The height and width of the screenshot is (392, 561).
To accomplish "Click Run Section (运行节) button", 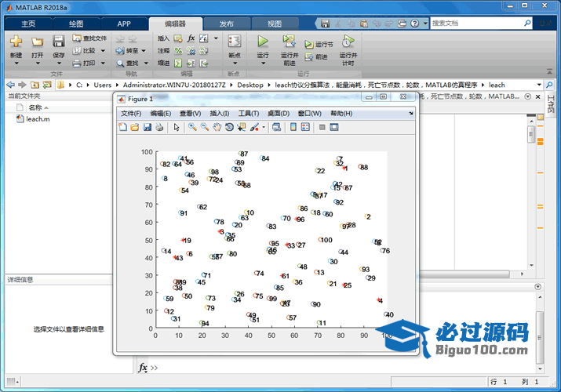I will point(319,45).
